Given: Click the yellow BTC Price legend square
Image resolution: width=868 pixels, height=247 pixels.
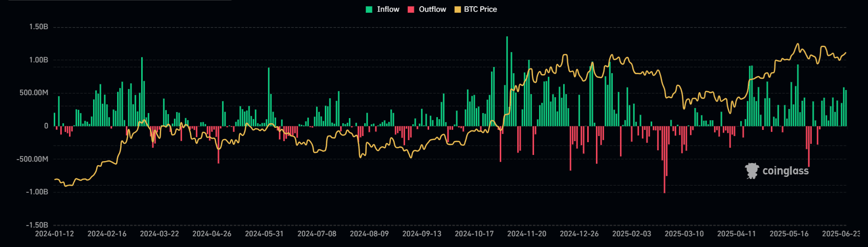Looking at the screenshot, I should [457, 9].
